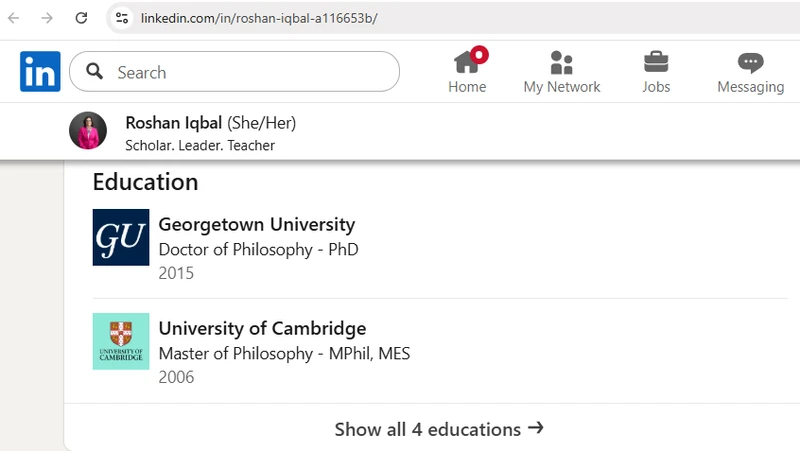Open My Network tab
Viewport: 800px width, 451px height.
[562, 72]
